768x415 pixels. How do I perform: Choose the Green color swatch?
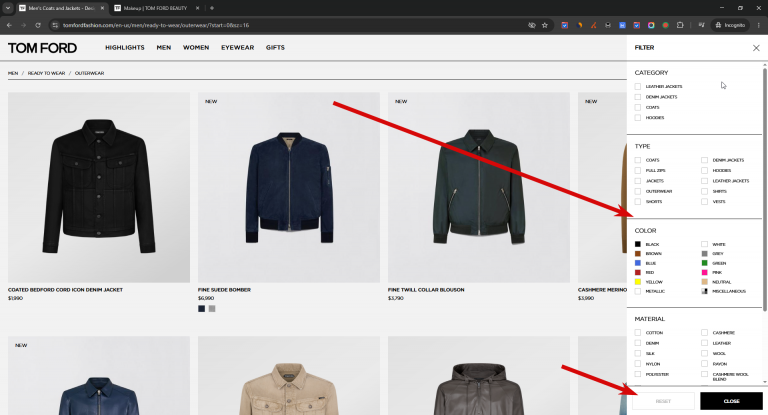(704, 263)
